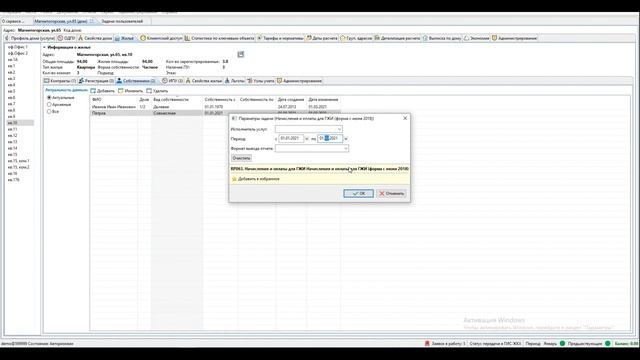Switch to the Жилье tab
Screen dimensions: 640x360
coord(125,38)
